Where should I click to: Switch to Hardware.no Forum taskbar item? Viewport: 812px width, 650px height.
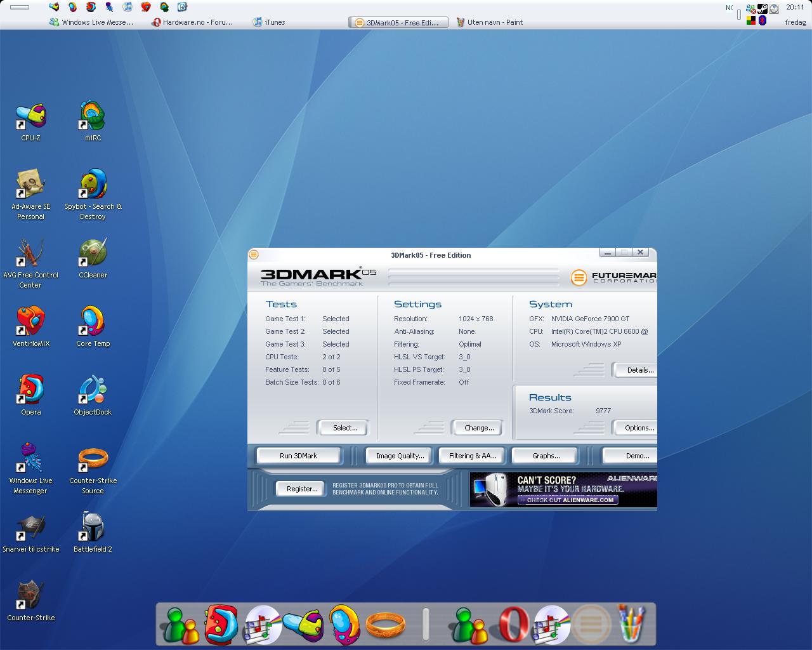(x=192, y=22)
